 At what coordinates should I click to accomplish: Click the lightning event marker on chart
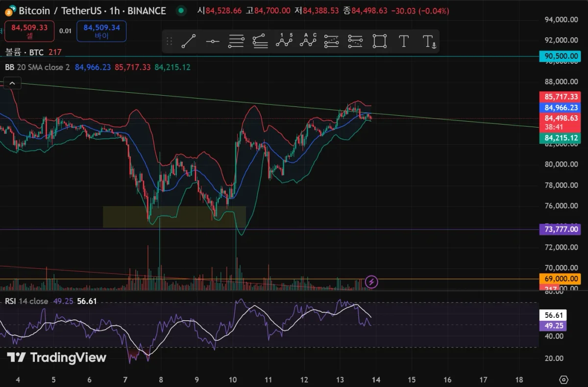pyautogui.click(x=371, y=282)
